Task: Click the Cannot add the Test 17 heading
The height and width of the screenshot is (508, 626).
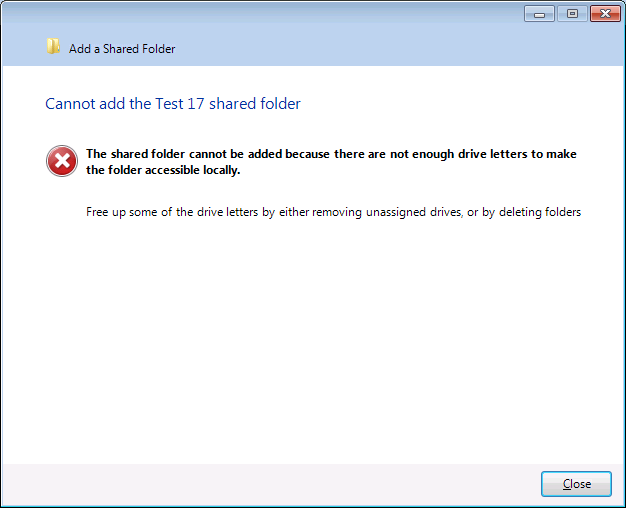Action: coord(173,103)
